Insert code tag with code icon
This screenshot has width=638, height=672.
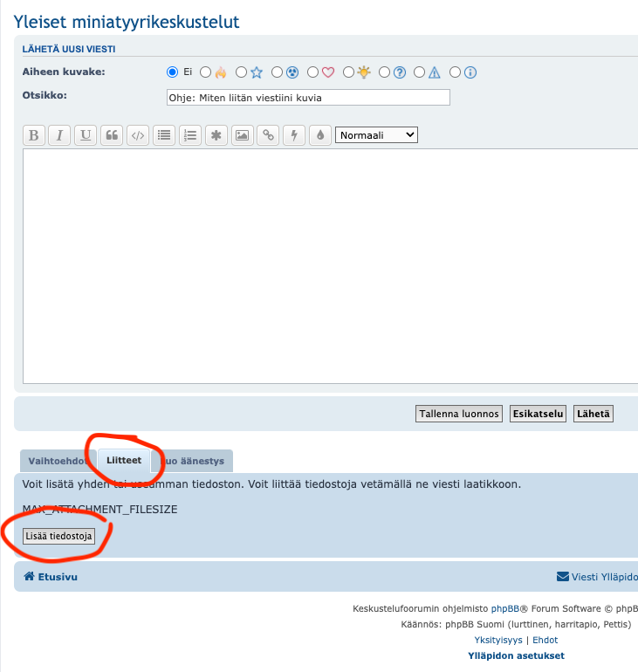pos(138,135)
